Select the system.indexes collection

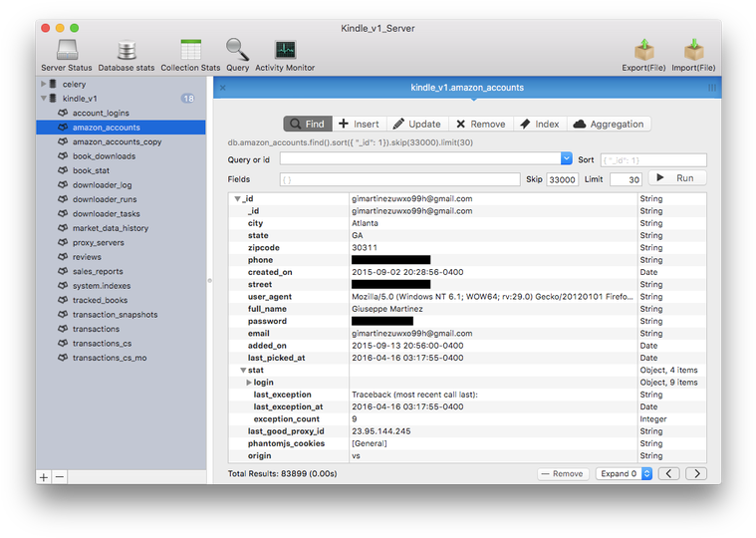[x=121, y=285]
